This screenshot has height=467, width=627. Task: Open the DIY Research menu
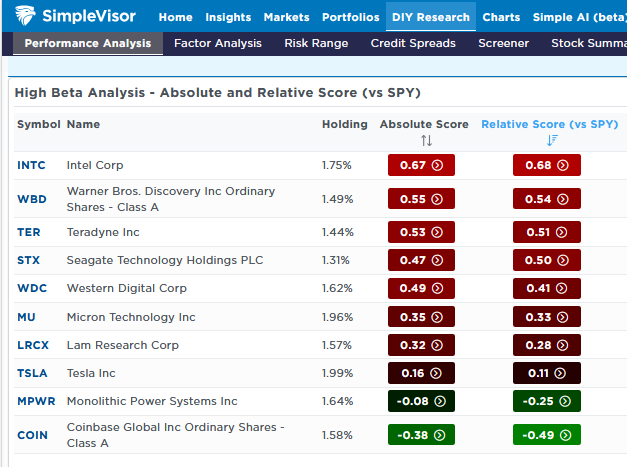430,17
